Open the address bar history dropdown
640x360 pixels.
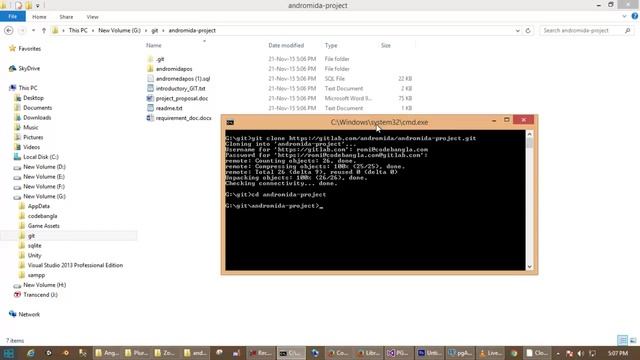coord(518,31)
